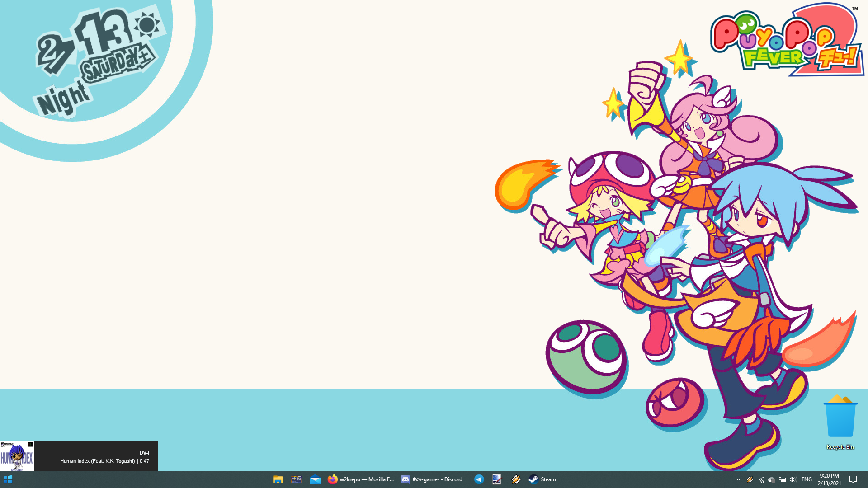Open the volume slider from the speaker icon
This screenshot has width=868, height=488.
point(793,479)
